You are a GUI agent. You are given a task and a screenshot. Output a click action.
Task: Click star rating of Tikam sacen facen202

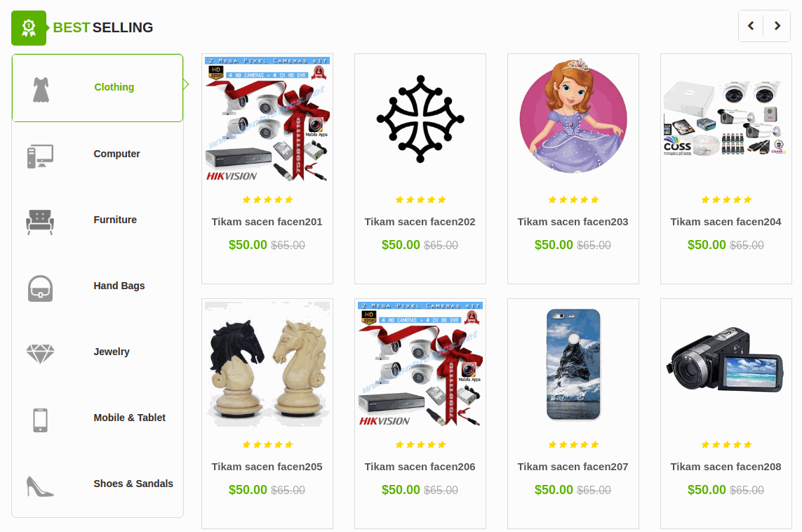[x=420, y=200]
